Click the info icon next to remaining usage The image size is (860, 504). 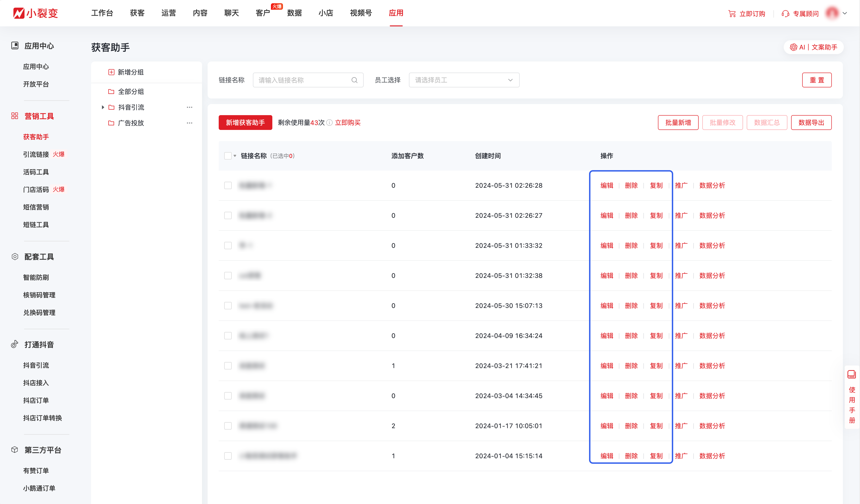tap(329, 123)
